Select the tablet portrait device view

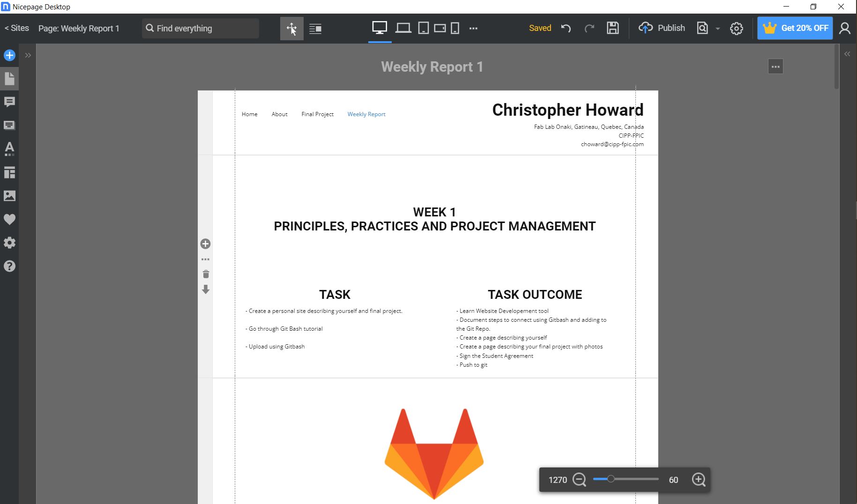(x=423, y=28)
